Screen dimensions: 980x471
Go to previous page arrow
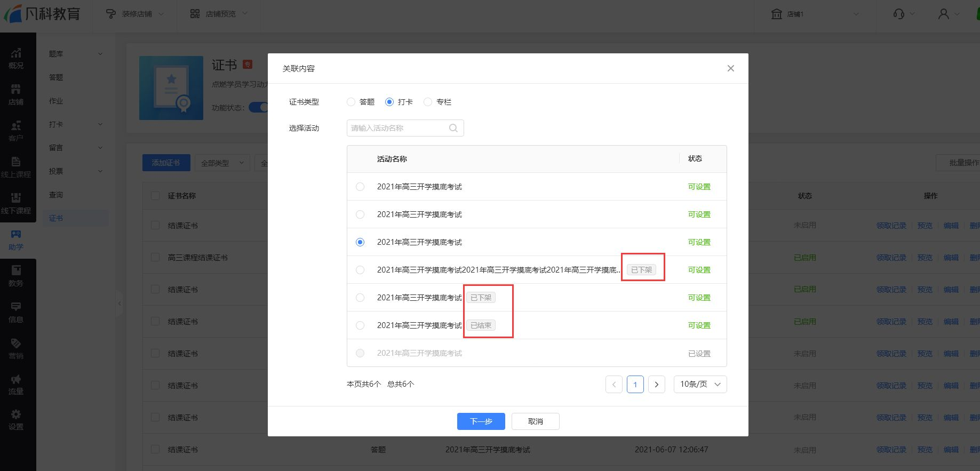(614, 385)
